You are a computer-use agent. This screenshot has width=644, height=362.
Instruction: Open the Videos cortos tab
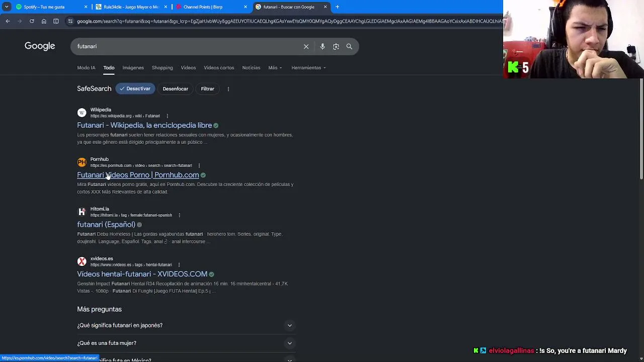tap(219, 68)
